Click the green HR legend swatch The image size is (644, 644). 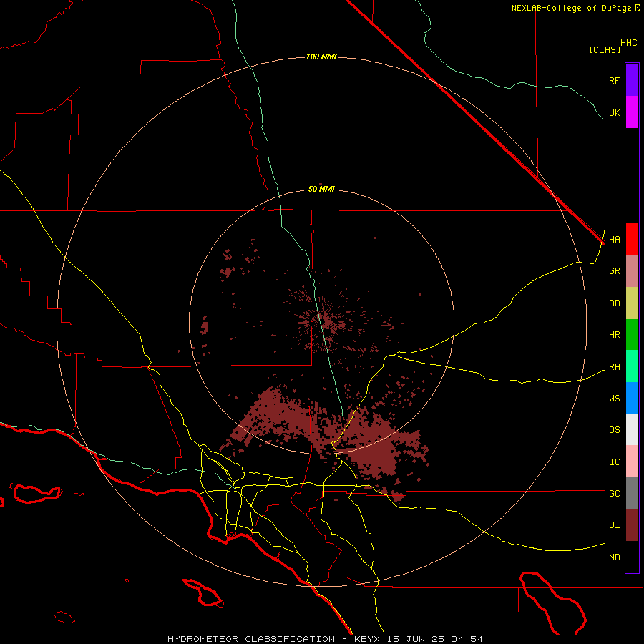point(632,334)
